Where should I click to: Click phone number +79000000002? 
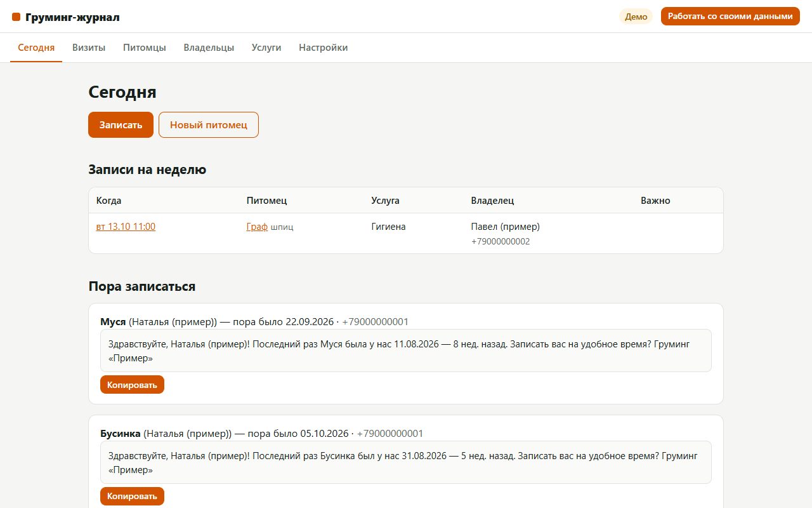click(x=501, y=242)
